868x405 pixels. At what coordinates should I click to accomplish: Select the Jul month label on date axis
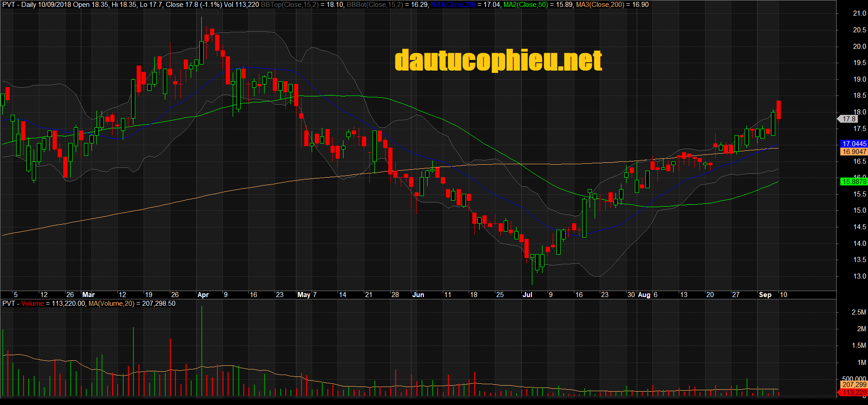coord(527,295)
